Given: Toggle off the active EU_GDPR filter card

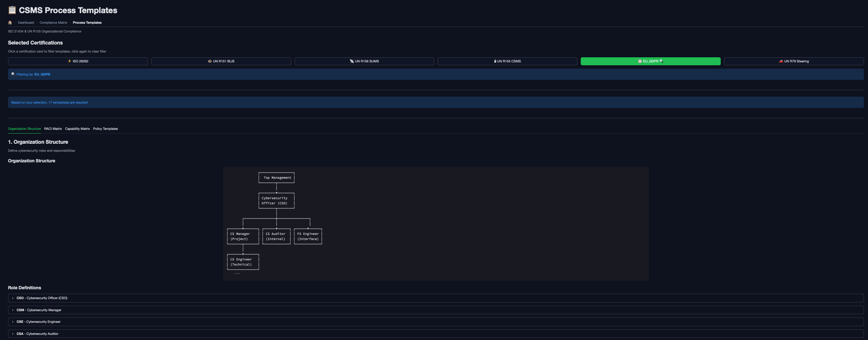Looking at the screenshot, I should (x=650, y=61).
